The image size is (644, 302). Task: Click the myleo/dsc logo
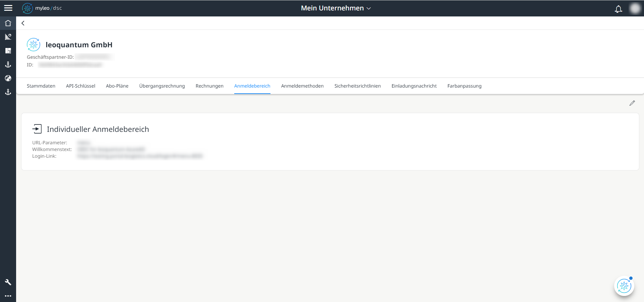click(42, 8)
